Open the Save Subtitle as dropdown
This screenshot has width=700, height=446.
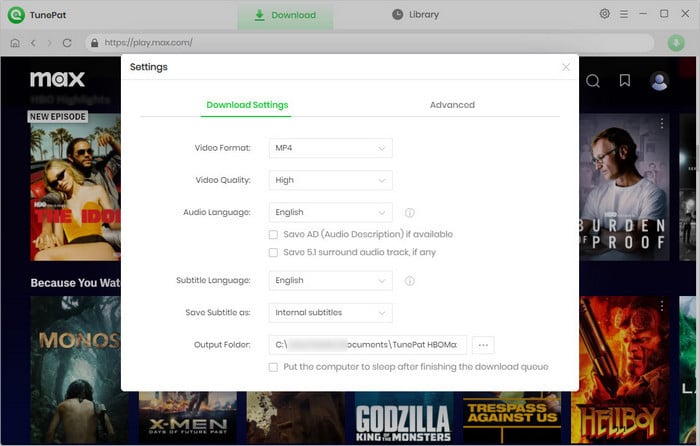point(330,313)
